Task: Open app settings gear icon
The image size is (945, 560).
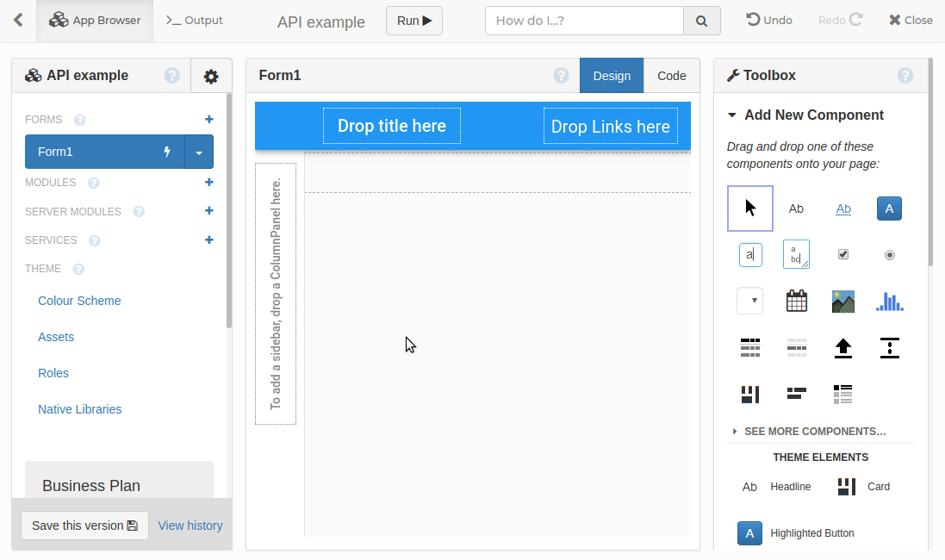Action: click(211, 77)
